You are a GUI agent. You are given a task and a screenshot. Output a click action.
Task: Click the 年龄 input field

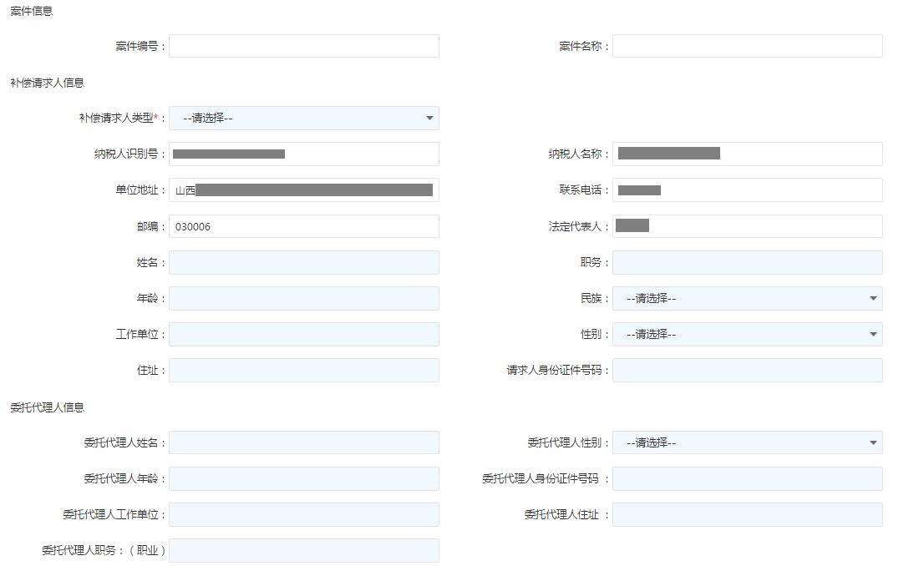303,298
